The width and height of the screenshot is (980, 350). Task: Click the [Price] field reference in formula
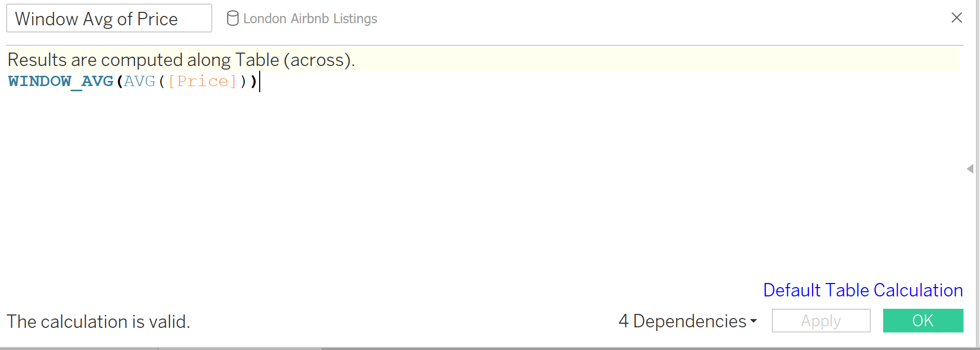(202, 81)
